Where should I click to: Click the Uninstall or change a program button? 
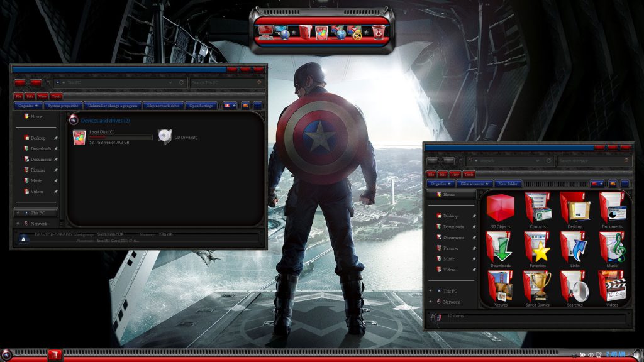[113, 106]
